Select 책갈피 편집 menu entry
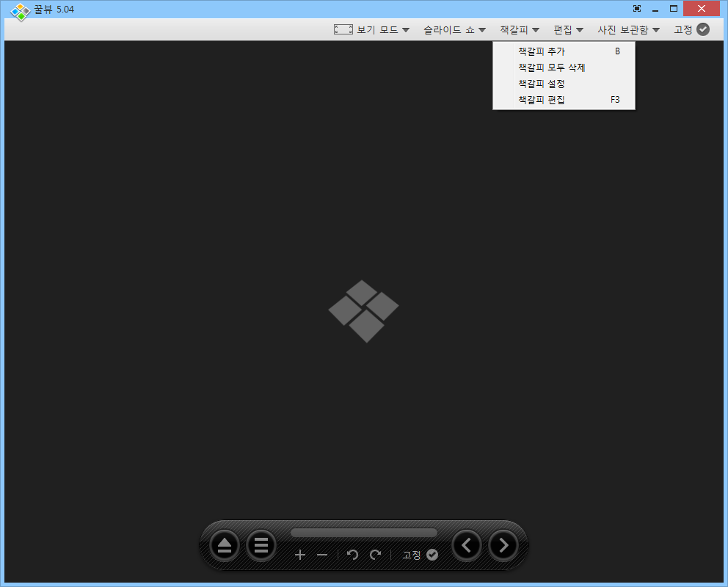 [564, 100]
